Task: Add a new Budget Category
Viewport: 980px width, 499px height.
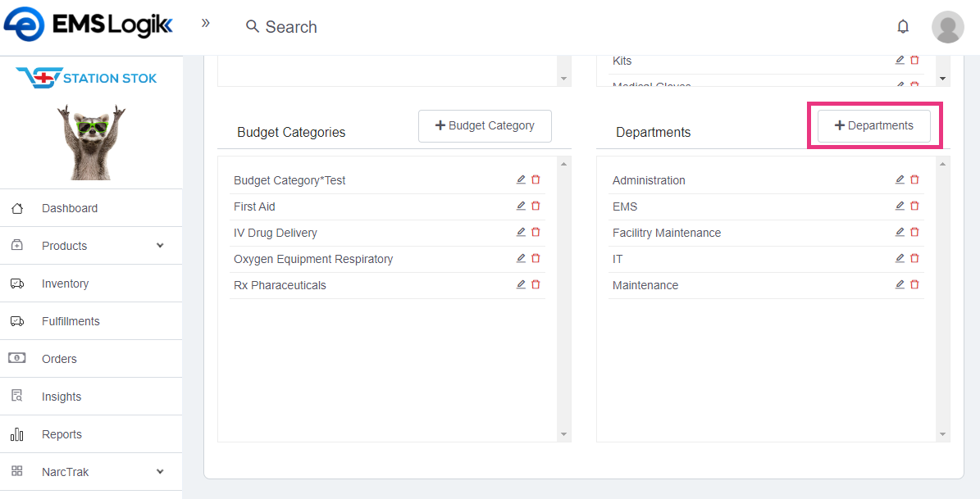Action: tap(485, 126)
